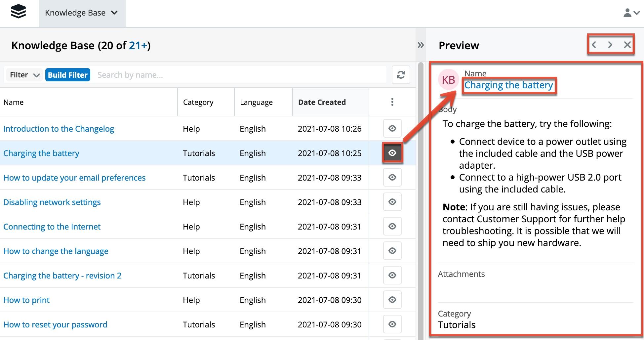Show preview for How to print

click(x=392, y=300)
